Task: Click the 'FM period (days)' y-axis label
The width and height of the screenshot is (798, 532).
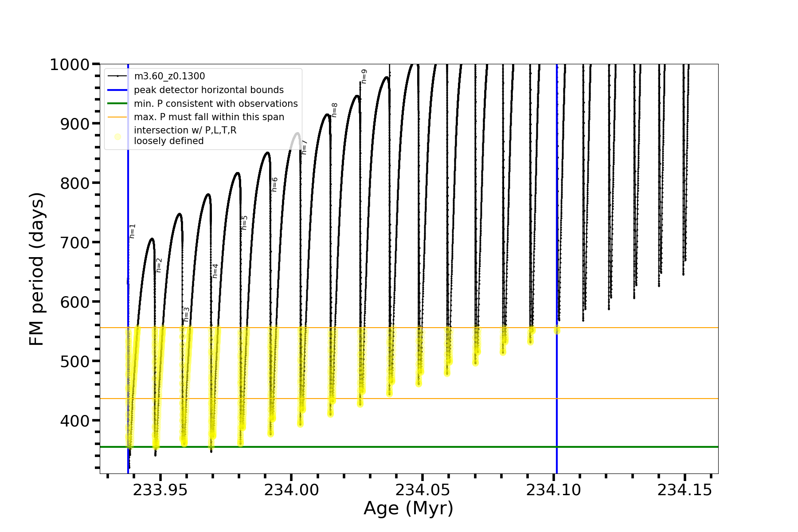Action: 37,269
